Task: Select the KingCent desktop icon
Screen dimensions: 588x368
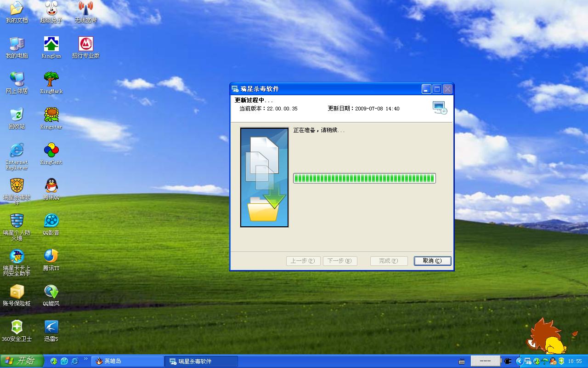Action: click(51, 154)
